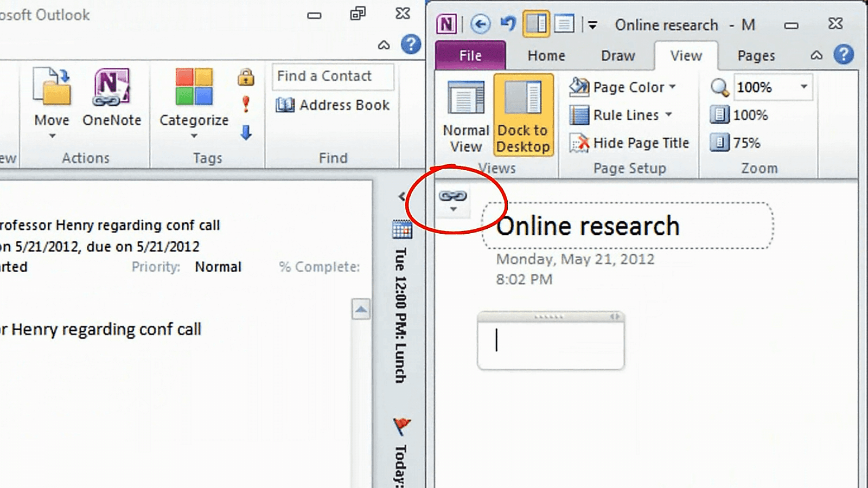Toggle Dock to Desktop view
This screenshot has width=868, height=488.
(522, 114)
